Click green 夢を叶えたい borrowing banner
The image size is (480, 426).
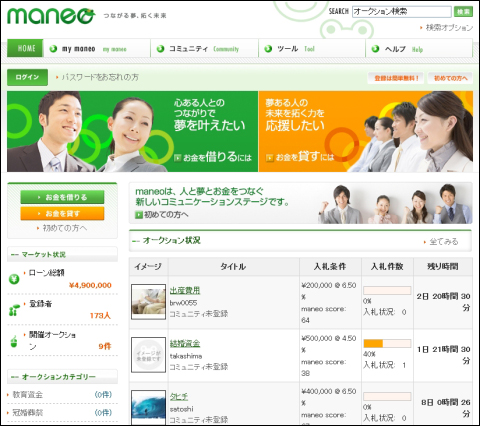pyautogui.click(x=132, y=131)
